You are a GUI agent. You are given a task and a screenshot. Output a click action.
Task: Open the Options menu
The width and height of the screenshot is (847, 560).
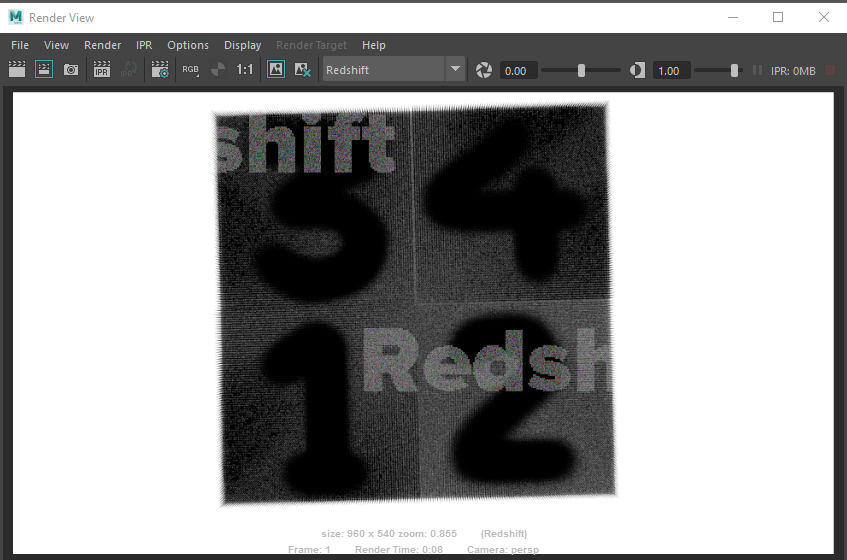188,45
